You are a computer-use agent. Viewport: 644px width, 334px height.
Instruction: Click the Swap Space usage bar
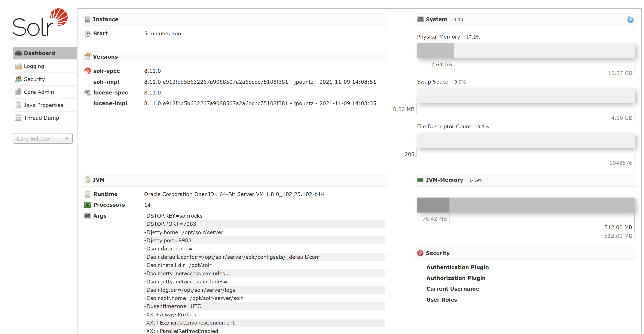[x=525, y=96]
